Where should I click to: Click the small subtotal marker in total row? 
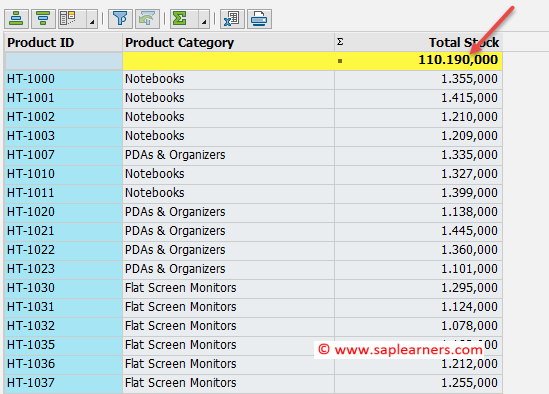tap(340, 61)
